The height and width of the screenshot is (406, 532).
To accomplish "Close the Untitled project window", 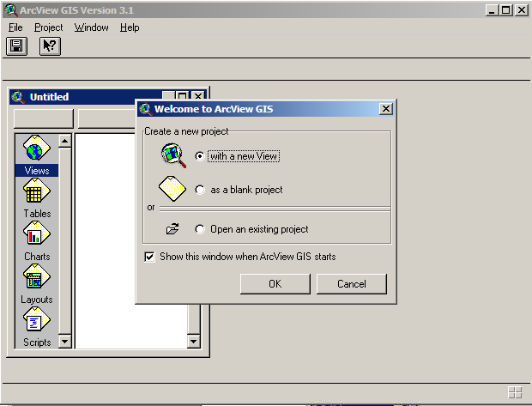I will click(198, 96).
